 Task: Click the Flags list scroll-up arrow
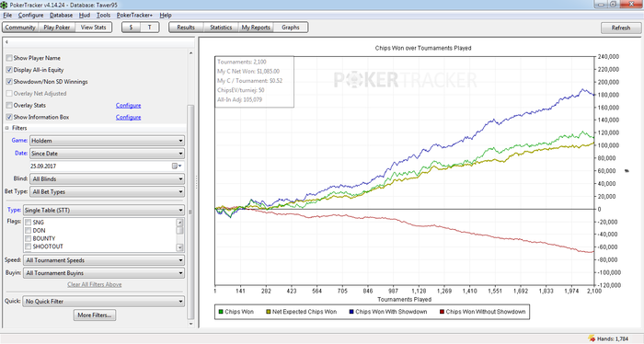point(179,222)
